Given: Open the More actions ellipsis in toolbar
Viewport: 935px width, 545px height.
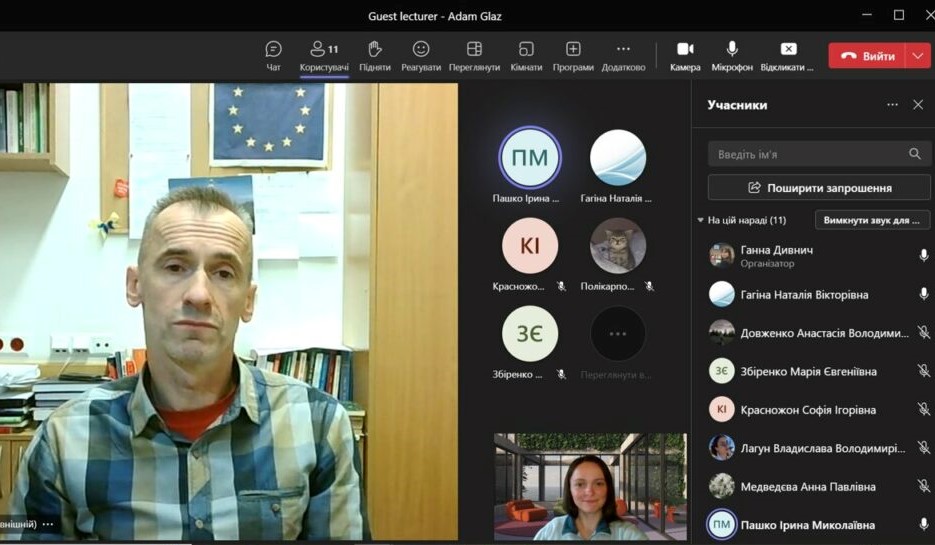Looking at the screenshot, I should 623,55.
